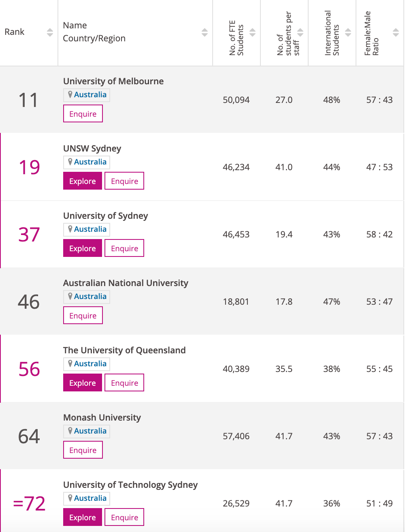Explore The University of Queensland
The width and height of the screenshot is (405, 532).
(x=83, y=383)
